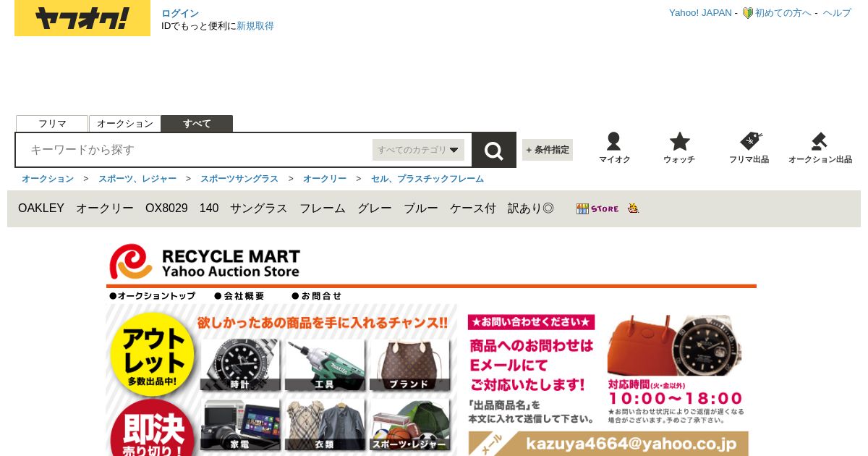
Task: Go to スポーツ、レジャー breadcrumb
Action: pos(137,179)
